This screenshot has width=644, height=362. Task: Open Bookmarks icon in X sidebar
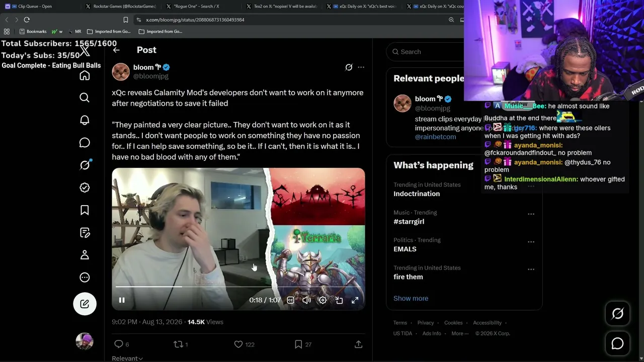[x=85, y=210]
